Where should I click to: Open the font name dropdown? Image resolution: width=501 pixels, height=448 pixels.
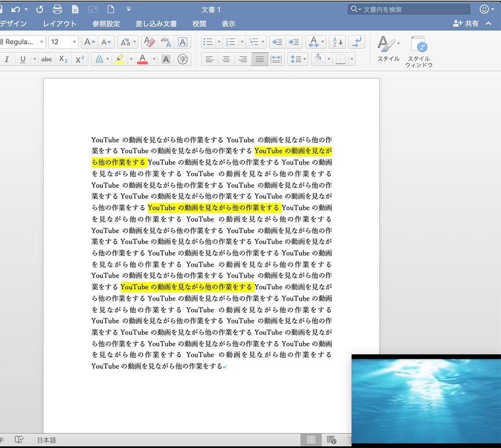(x=41, y=42)
